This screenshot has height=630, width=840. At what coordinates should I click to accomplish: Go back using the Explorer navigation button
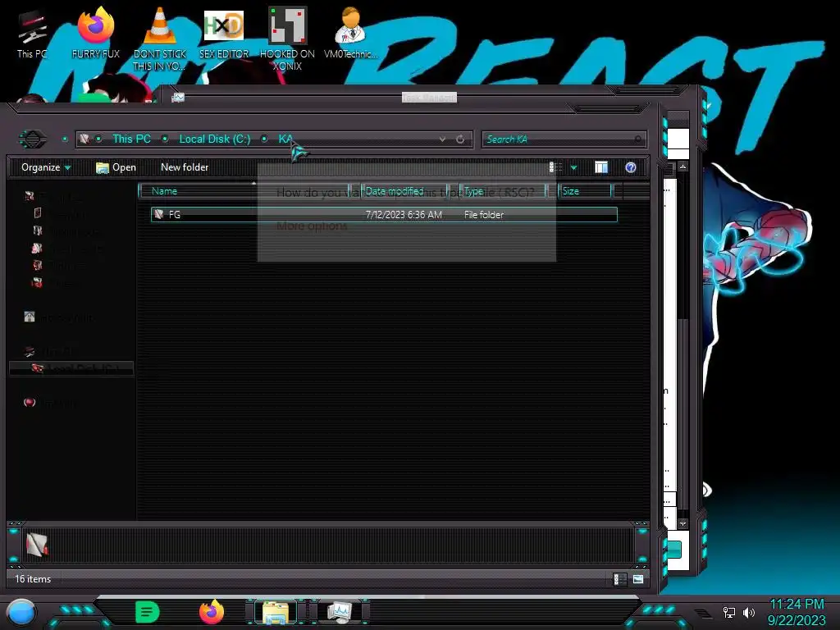point(33,139)
